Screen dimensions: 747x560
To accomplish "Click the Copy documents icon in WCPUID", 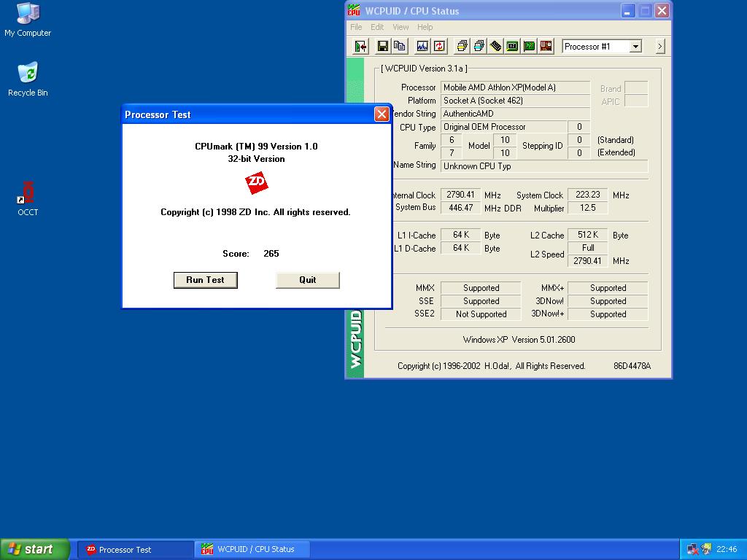I will 399,46.
